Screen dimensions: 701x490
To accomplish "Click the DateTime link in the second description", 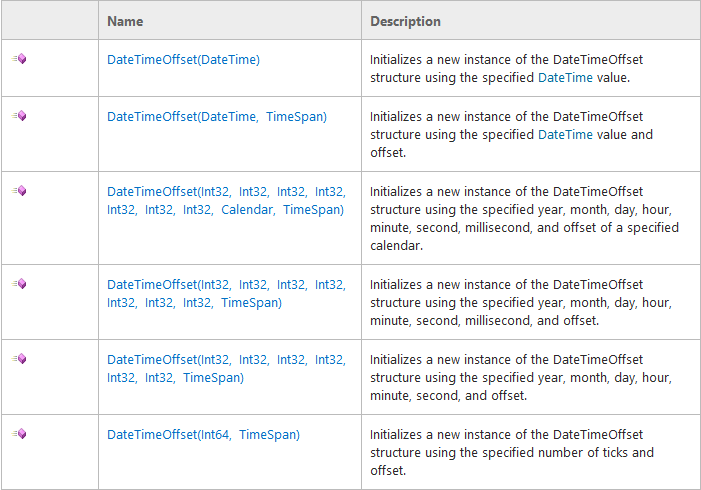I will point(565,134).
